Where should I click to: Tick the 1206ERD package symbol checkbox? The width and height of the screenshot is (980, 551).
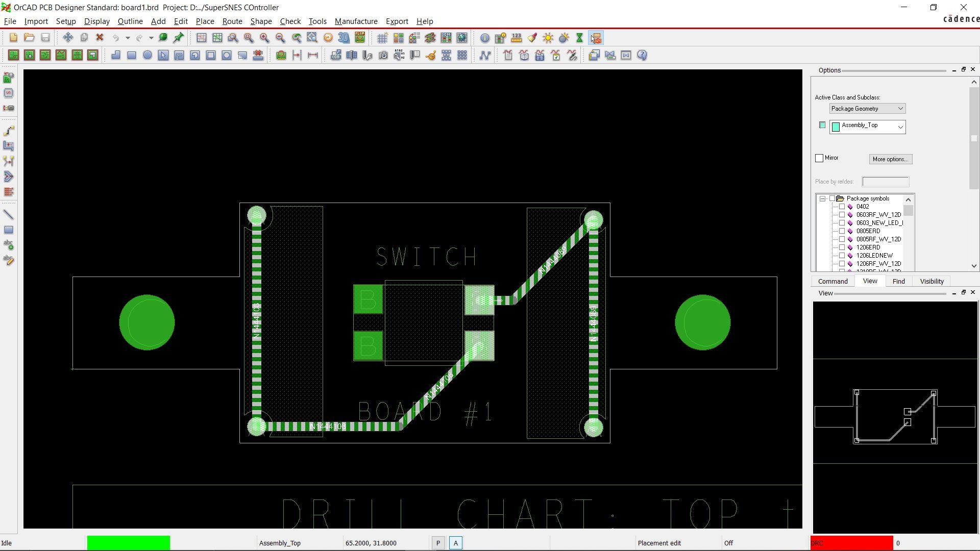point(842,247)
